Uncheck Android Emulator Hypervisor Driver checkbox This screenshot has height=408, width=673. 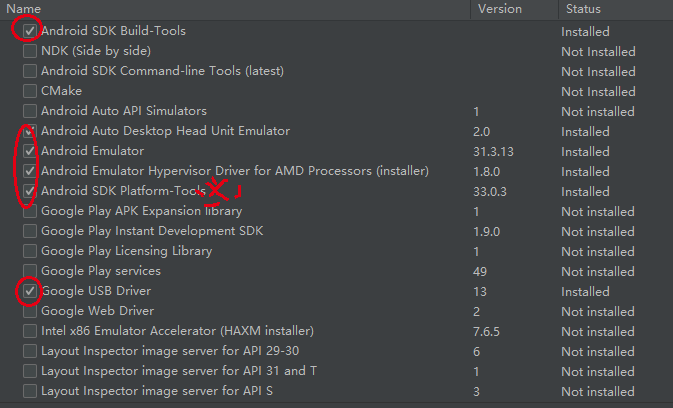(x=30, y=171)
